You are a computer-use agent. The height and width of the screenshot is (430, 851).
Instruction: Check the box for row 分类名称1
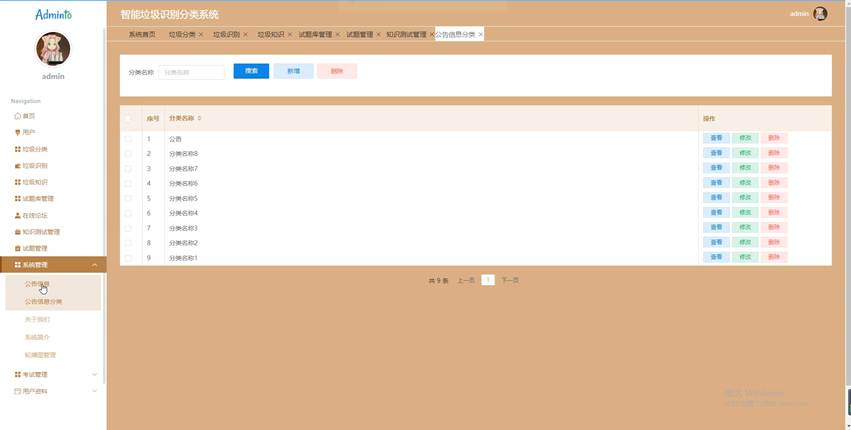[128, 258]
